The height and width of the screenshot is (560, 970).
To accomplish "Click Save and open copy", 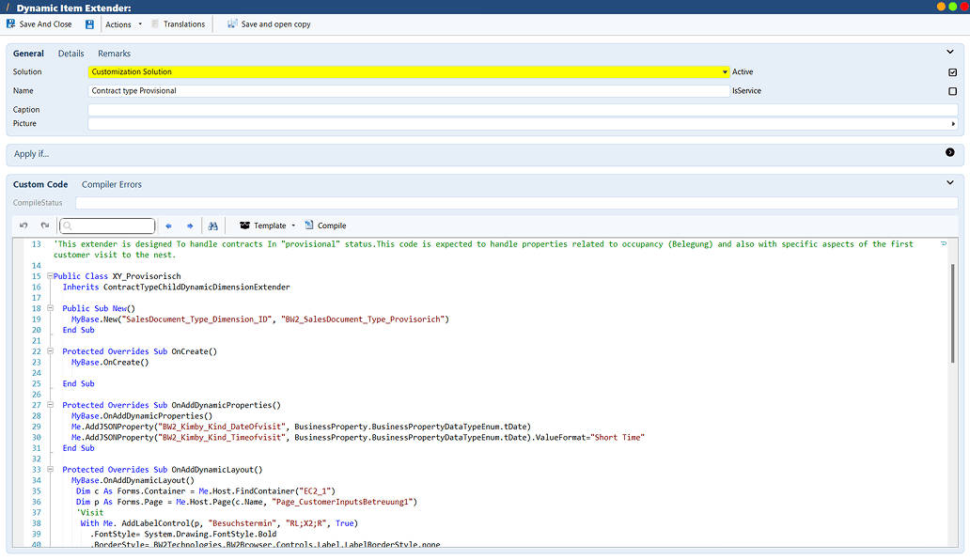I will [x=269, y=24].
